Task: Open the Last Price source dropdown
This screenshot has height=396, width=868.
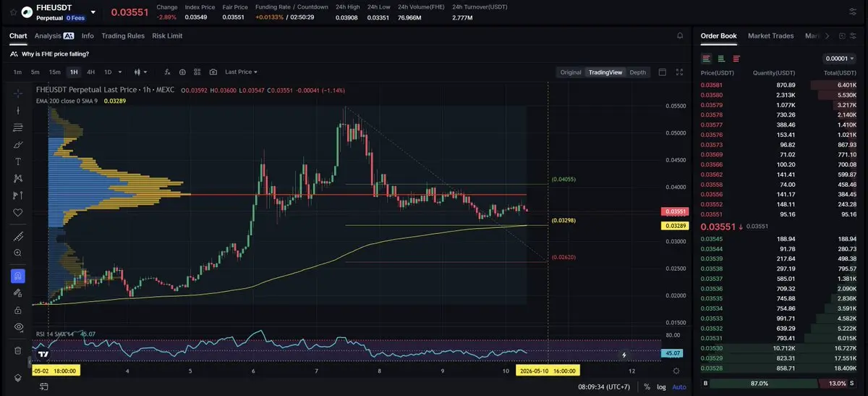Action: pos(241,72)
